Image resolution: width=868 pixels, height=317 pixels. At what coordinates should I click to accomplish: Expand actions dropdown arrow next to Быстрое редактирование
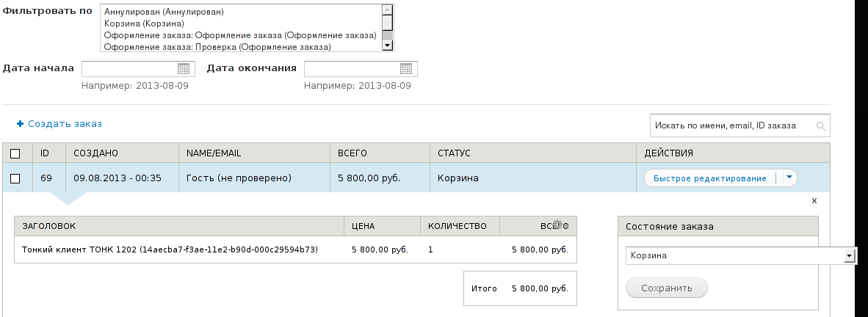[790, 178]
